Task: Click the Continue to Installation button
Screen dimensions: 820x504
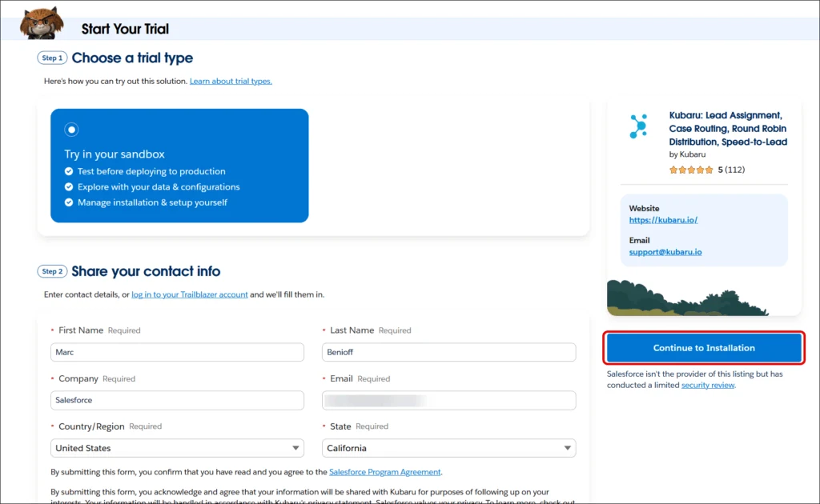Action: click(704, 348)
